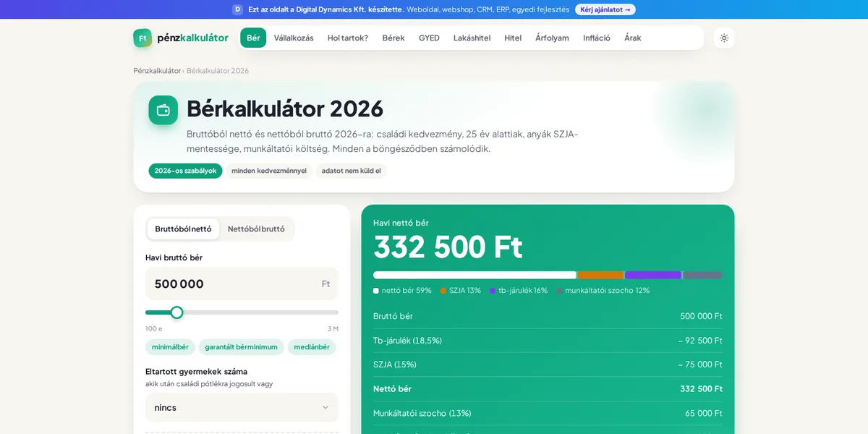Open the GYED menu item
The height and width of the screenshot is (434, 868).
(429, 38)
